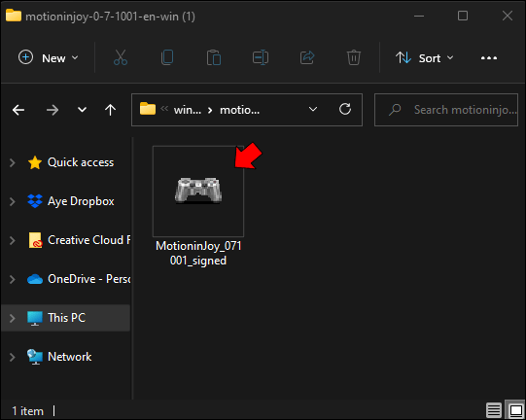This screenshot has height=420, width=526.
Task: Maximize the File Explorer window
Action: click(x=463, y=16)
